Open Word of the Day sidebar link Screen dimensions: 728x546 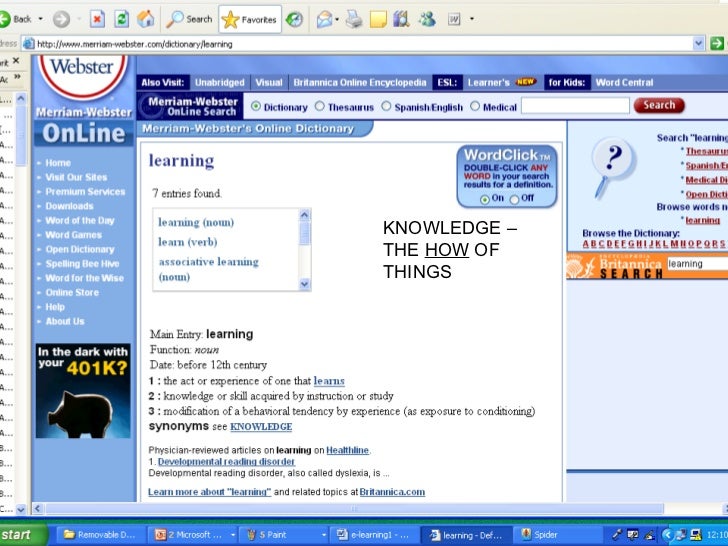click(80, 221)
